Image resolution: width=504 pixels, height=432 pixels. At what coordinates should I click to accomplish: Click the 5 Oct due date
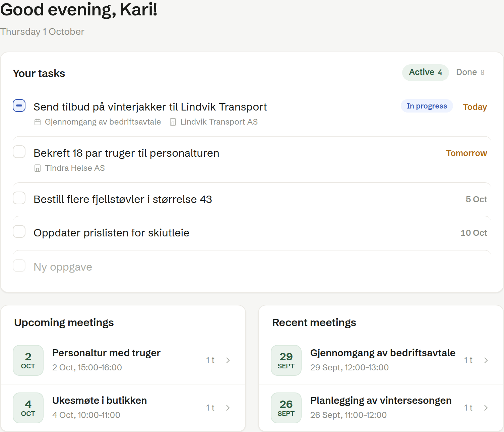(x=476, y=199)
